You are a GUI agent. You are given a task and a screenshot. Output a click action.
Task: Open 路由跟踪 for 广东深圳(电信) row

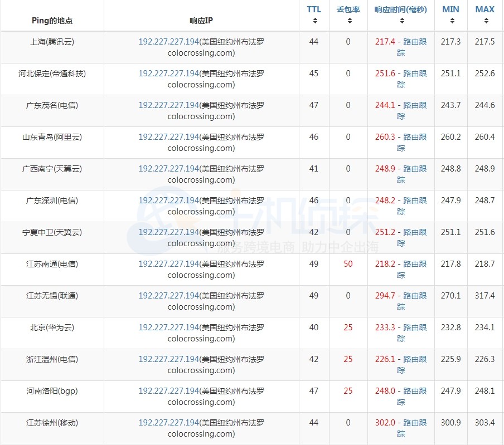pos(415,201)
